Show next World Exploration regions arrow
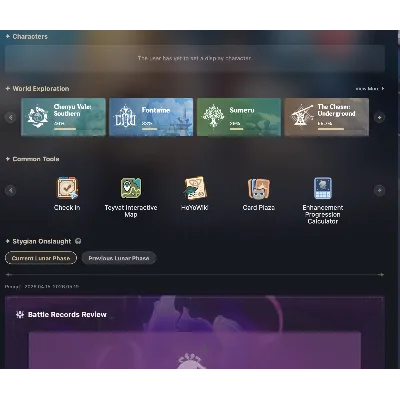Viewport: 400px width, 400px height. (x=379, y=117)
